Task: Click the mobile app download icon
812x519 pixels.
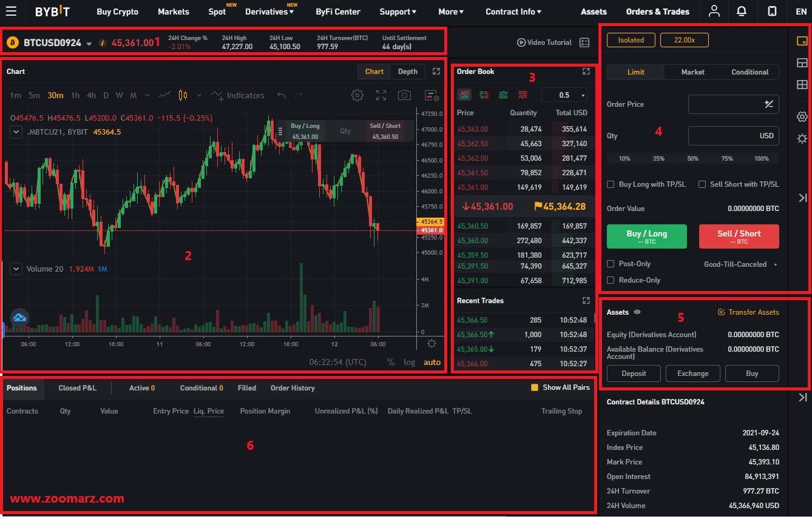Action: pos(772,11)
